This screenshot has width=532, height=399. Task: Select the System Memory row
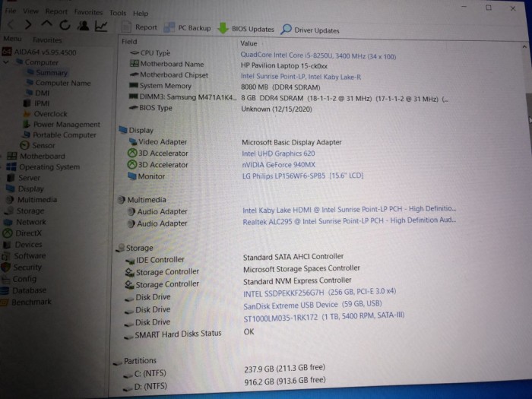[225, 87]
